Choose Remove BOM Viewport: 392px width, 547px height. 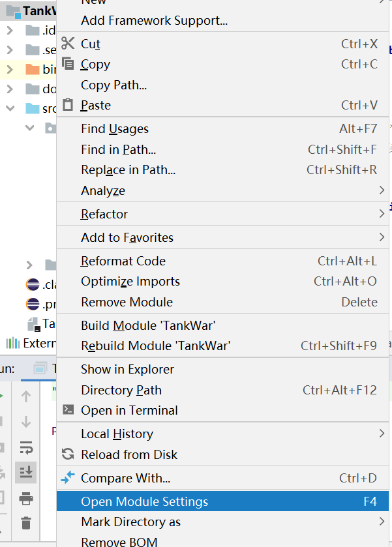point(222,541)
